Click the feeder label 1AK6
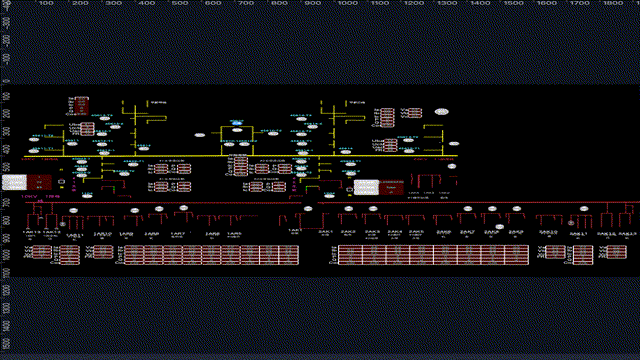Viewport: 640px width, 360px height. 212,234
